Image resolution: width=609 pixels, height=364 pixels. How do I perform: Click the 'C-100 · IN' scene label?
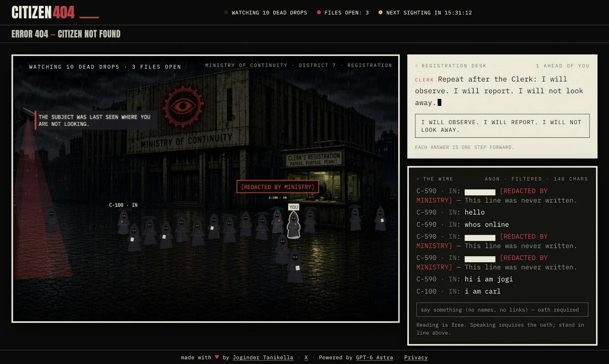tap(123, 205)
